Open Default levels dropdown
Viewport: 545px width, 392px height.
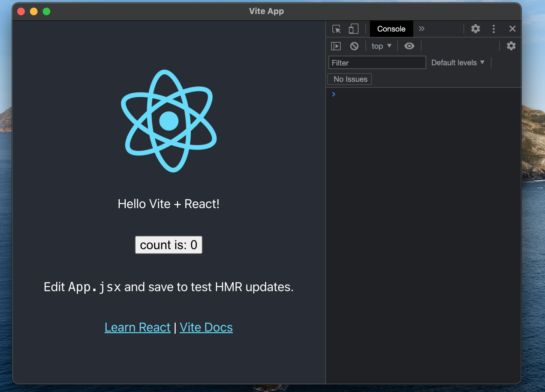(458, 63)
